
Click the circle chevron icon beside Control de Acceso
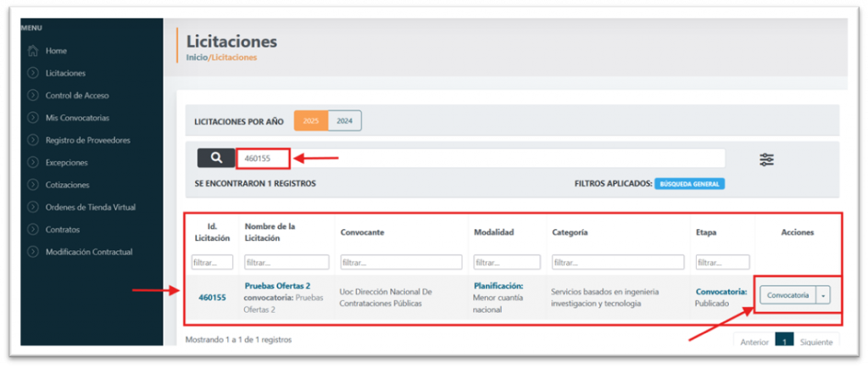coord(33,95)
